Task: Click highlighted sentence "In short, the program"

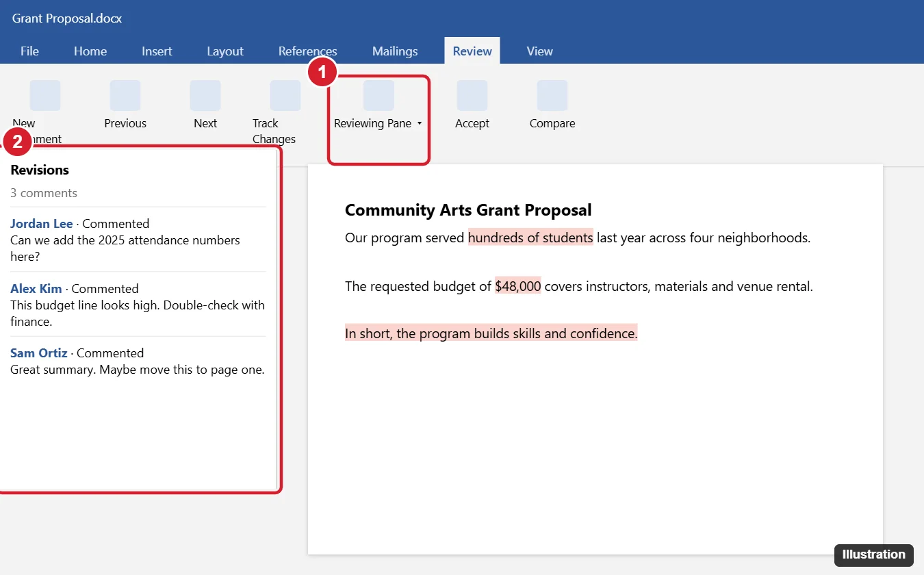Action: [491, 333]
